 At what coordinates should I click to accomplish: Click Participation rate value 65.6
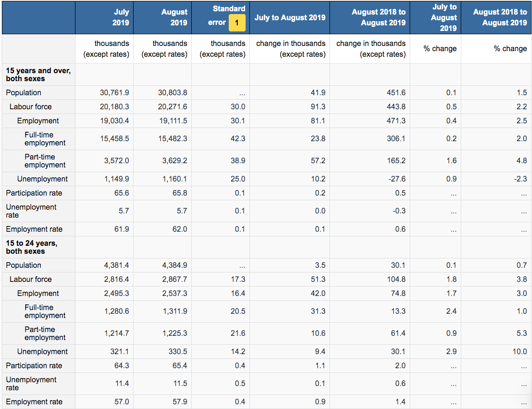(x=121, y=193)
